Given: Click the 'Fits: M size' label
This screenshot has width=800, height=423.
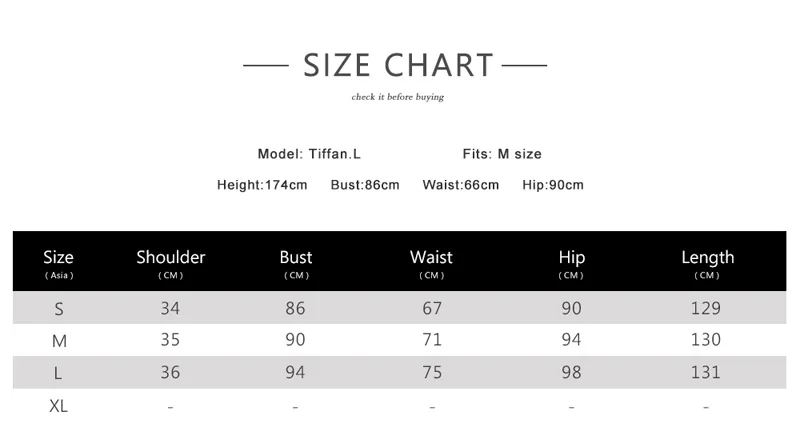Looking at the screenshot, I should 502,154.
